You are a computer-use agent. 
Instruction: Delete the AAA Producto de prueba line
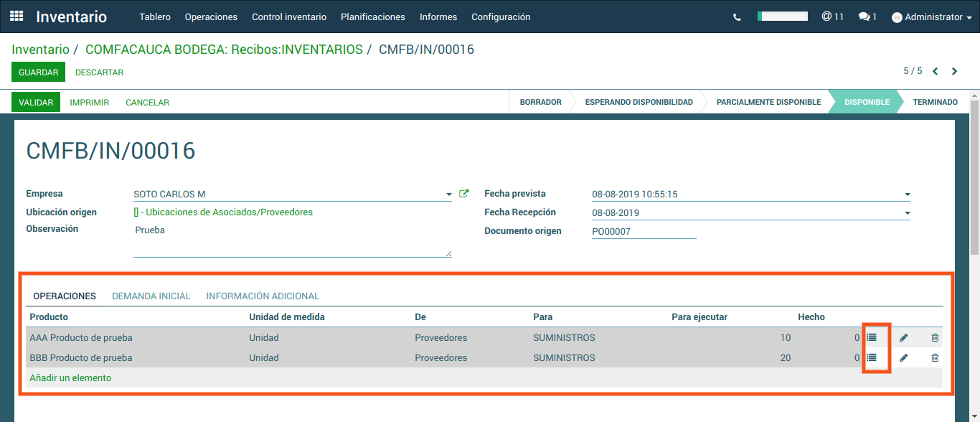(935, 337)
